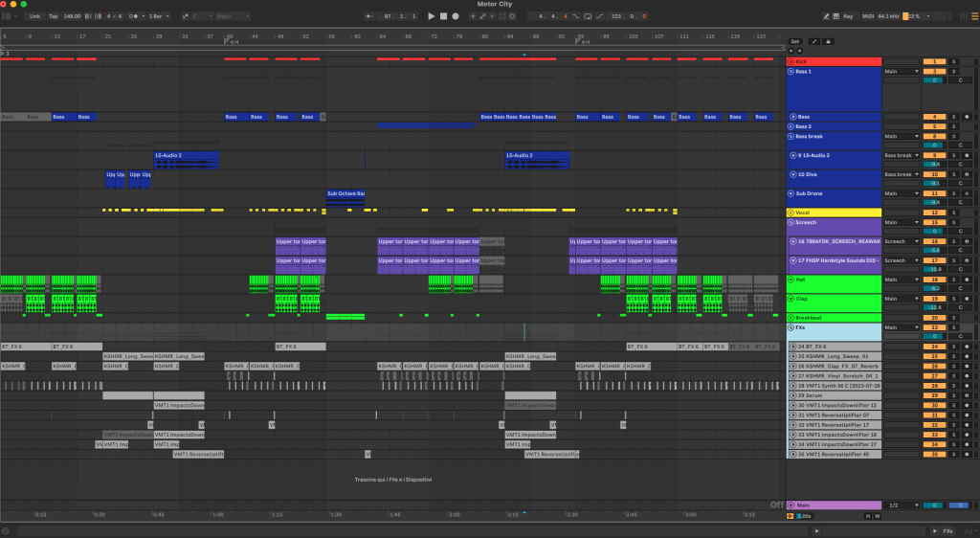Click the Kick track activator number 1
980x538 pixels.
pyautogui.click(x=933, y=61)
